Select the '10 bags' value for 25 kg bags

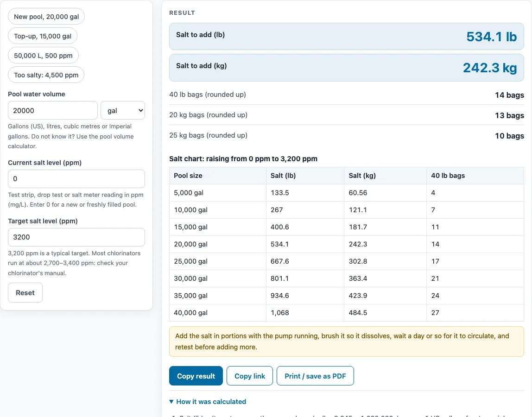pos(509,136)
